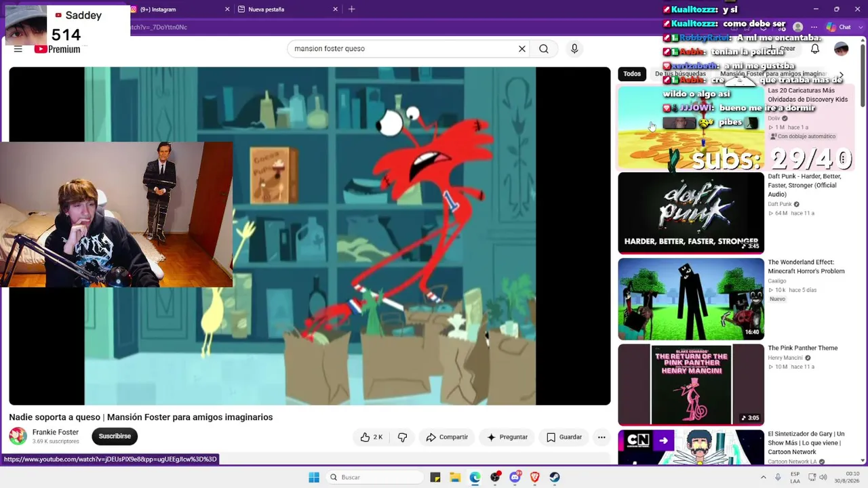868x488 pixels.
Task: Open the Cartoon Network Gary thumbnail
Action: [691, 448]
